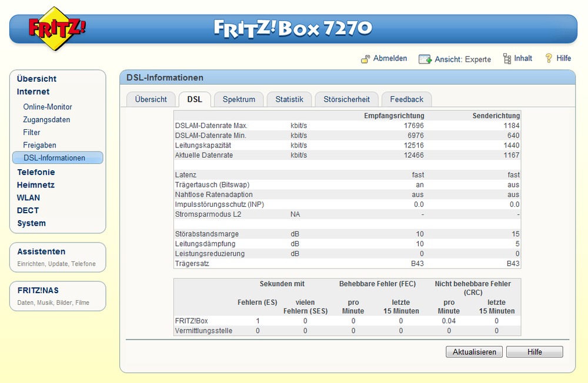Image resolution: width=588 pixels, height=383 pixels.
Task: Open the DECT sidebar menu
Action: (x=28, y=211)
